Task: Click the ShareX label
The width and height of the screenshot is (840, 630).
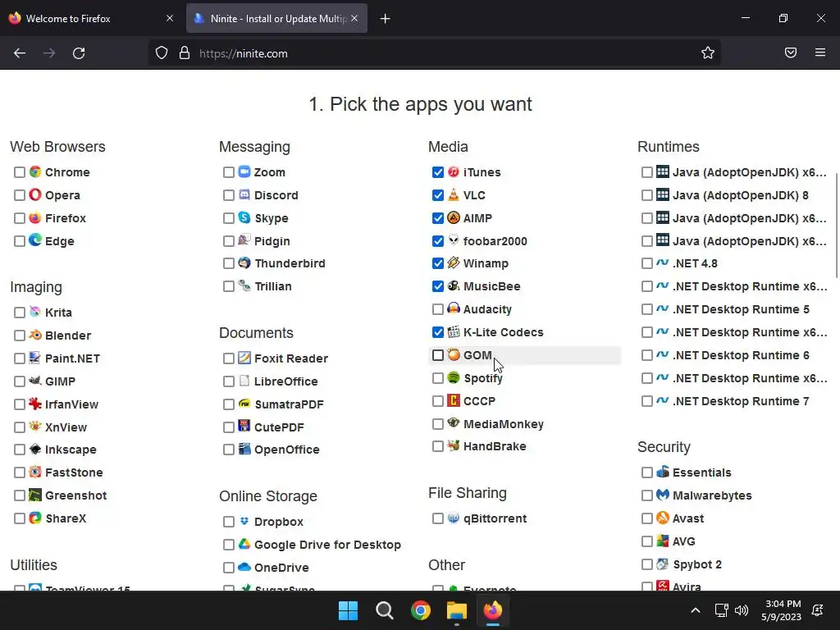Action: click(66, 518)
